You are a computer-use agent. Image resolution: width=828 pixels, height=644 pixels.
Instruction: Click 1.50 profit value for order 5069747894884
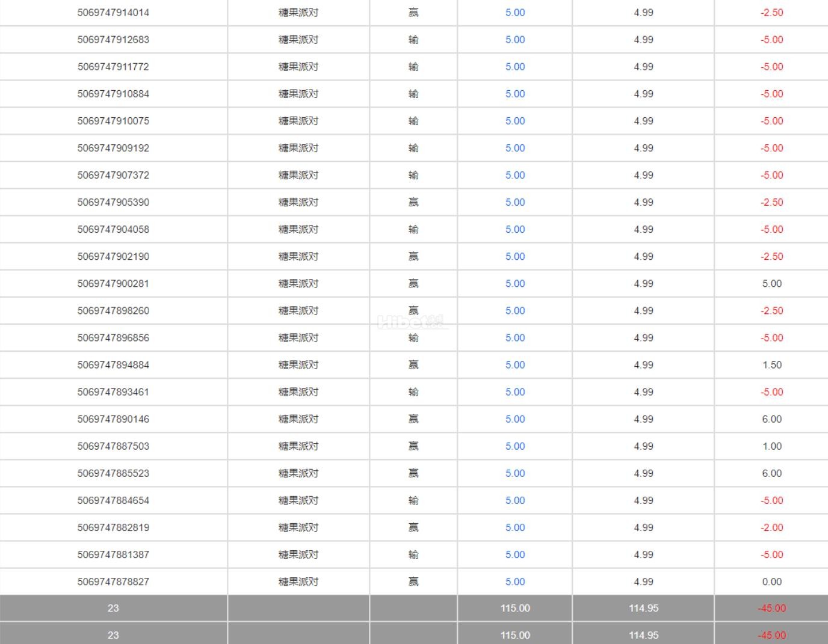pos(771,364)
